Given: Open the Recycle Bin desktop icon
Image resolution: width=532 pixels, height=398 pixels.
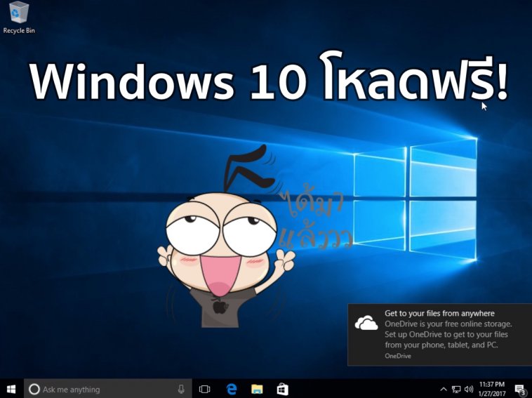Looking at the screenshot, I should 18,14.
